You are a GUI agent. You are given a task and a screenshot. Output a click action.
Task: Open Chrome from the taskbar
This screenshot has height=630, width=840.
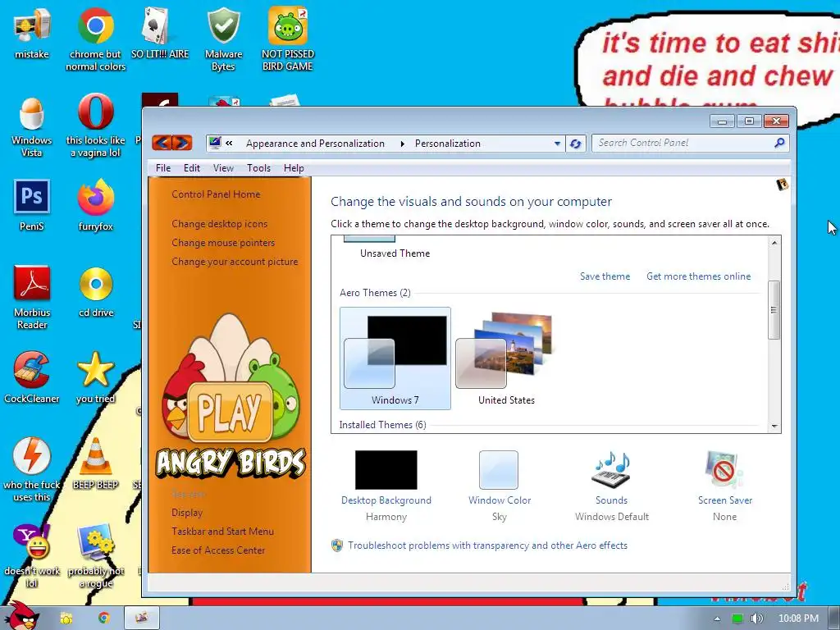(x=104, y=619)
